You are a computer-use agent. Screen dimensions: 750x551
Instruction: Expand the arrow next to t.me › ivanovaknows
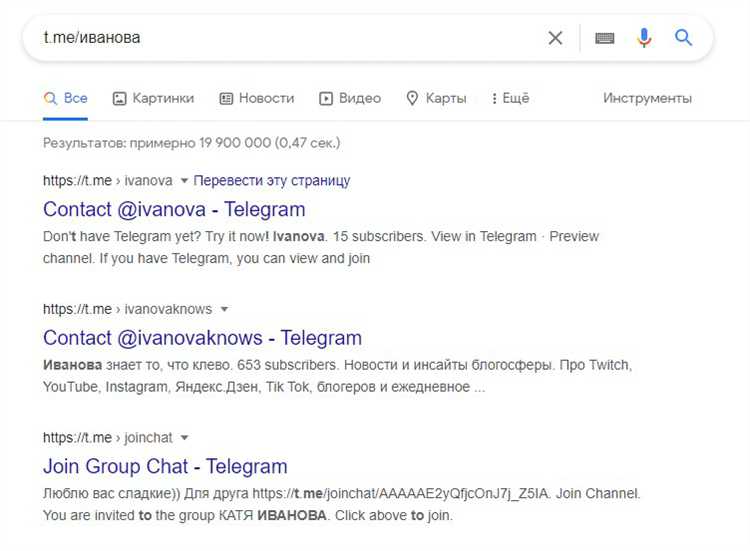[224, 309]
